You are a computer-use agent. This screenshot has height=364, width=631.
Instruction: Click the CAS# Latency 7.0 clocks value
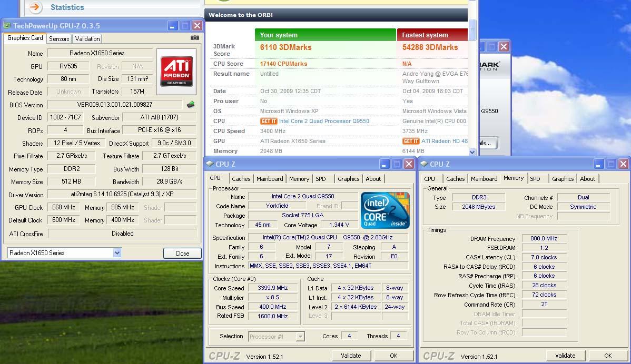coord(544,257)
